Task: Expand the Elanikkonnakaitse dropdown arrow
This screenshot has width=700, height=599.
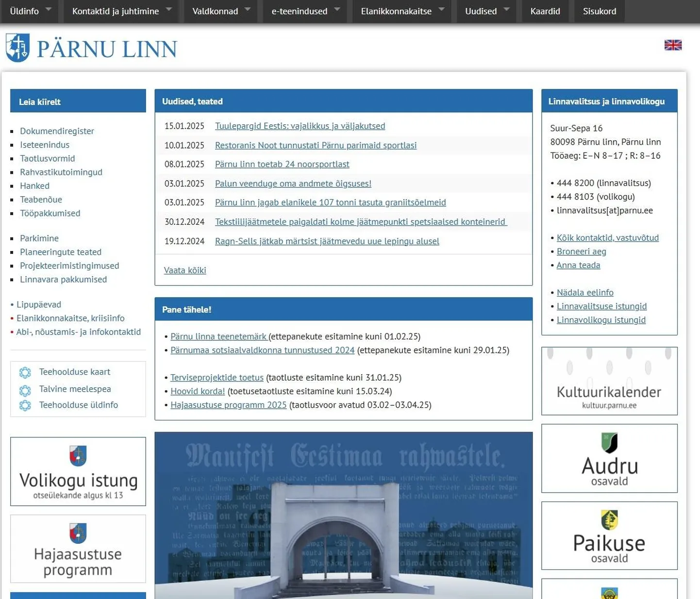Action: pyautogui.click(x=441, y=9)
